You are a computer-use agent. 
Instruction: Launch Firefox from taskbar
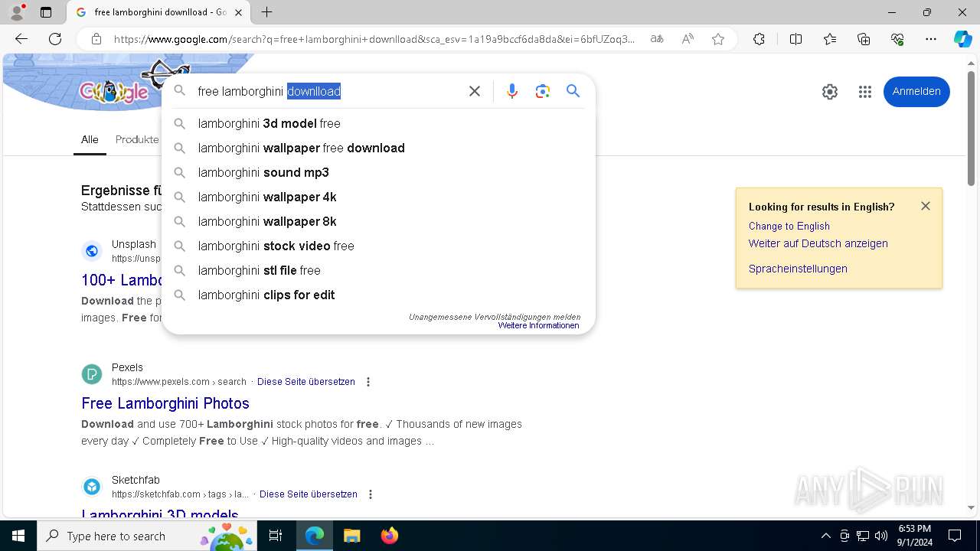[x=389, y=536]
